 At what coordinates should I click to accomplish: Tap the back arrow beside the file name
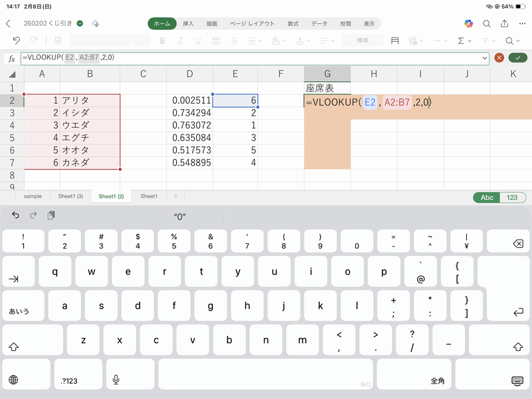(8, 23)
